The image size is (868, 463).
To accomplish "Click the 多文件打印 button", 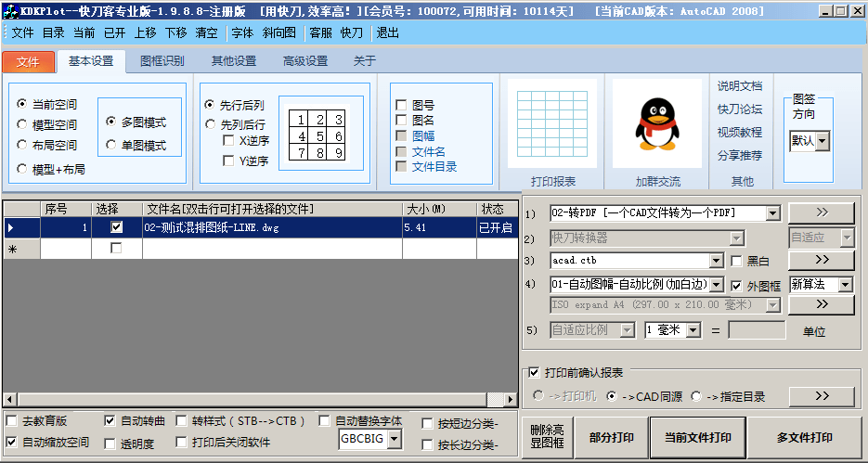I will pyautogui.click(x=804, y=438).
